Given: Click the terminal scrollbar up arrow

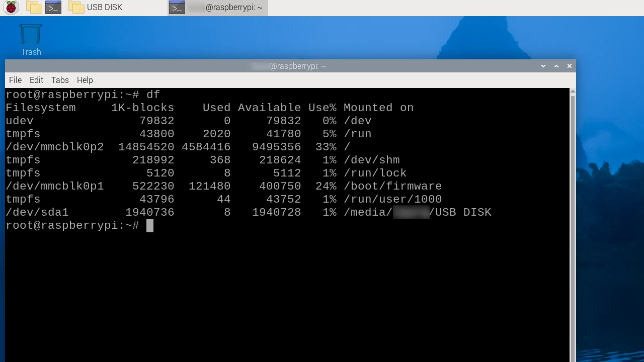Looking at the screenshot, I should click(x=573, y=92).
